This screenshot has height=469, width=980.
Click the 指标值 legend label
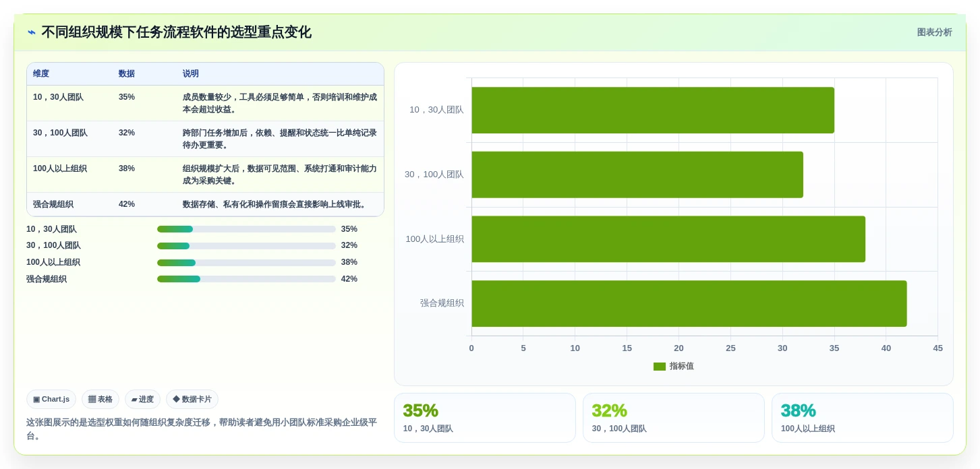coord(682,367)
